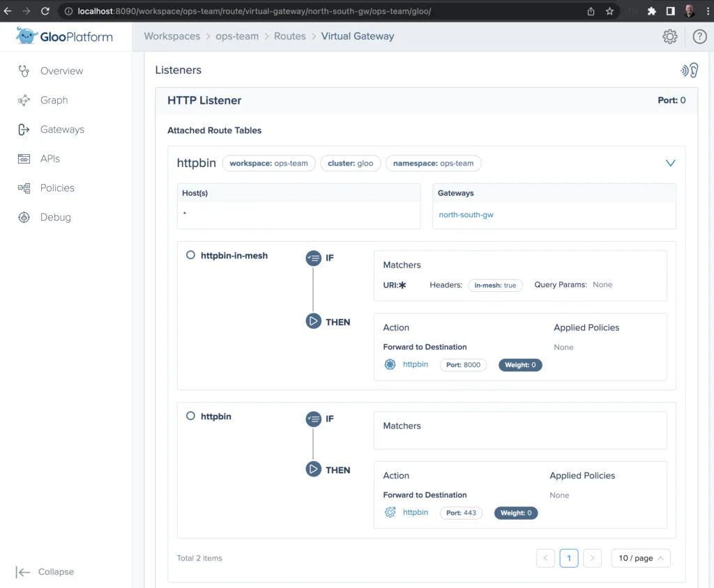Viewport: 714px width, 588px height.
Task: Click the THEN play icon for httpbin route
Action: coord(313,470)
